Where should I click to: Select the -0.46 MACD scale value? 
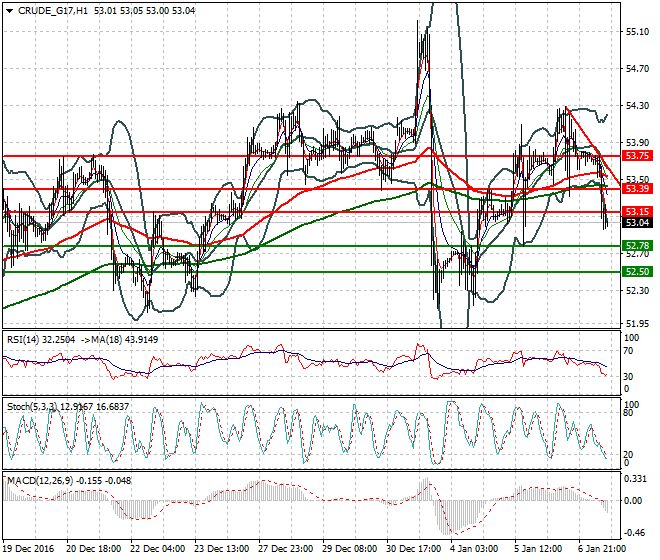point(635,533)
